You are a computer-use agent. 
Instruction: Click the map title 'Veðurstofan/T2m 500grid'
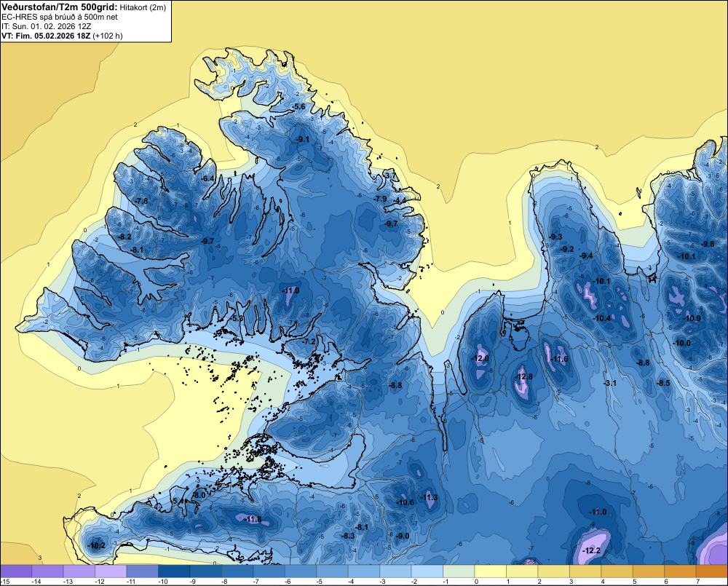60,7
